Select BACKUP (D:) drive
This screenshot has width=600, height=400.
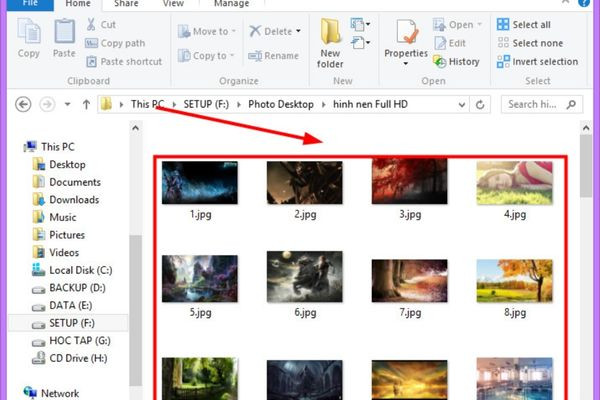(68, 288)
